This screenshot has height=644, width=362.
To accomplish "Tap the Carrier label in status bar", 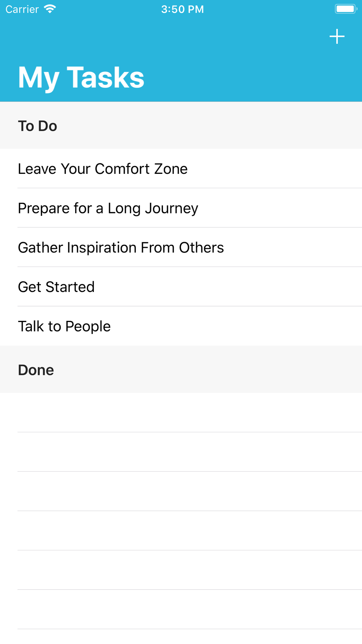I will point(22,9).
